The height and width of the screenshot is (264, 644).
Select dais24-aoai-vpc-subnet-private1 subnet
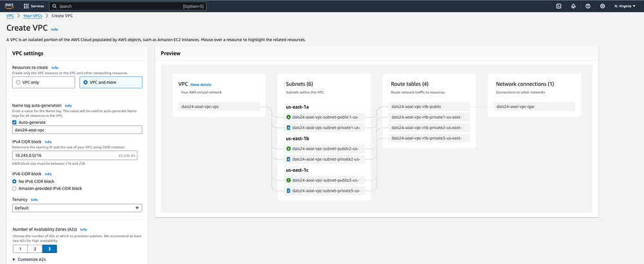(324, 128)
